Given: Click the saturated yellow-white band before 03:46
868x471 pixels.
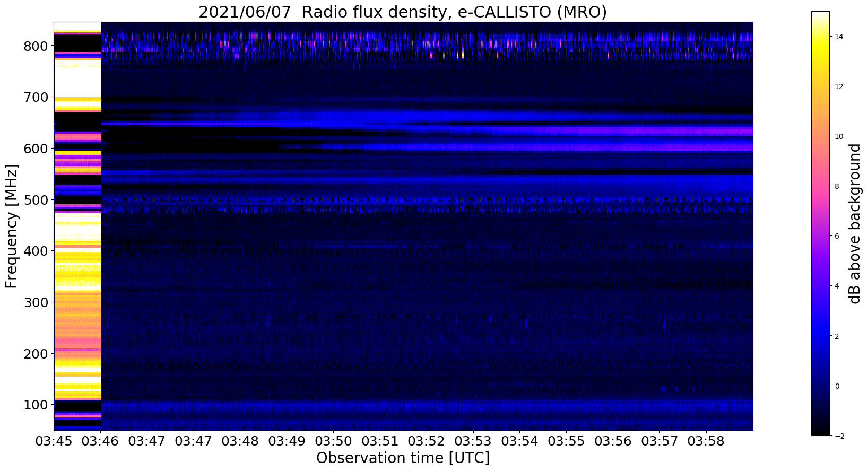Looking at the screenshot, I should click(x=77, y=226).
